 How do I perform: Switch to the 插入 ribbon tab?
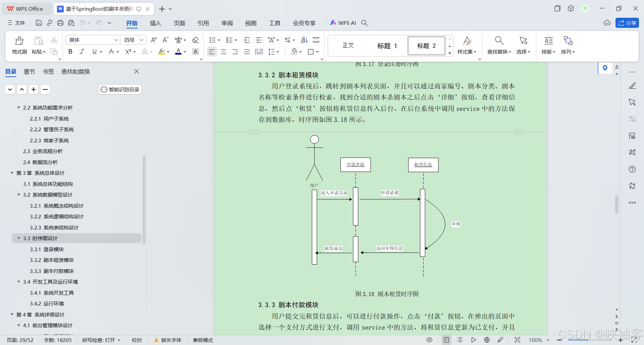tap(155, 23)
